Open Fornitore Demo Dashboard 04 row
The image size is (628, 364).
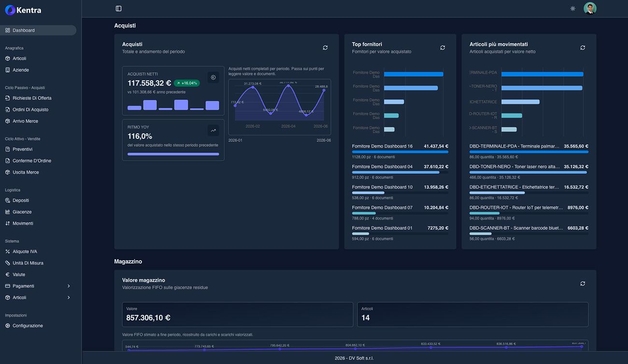(400, 171)
